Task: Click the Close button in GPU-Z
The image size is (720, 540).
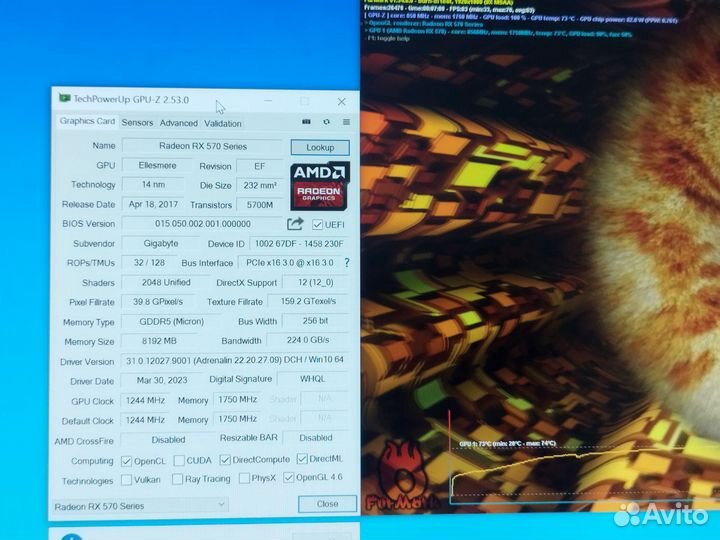Action: 327,504
